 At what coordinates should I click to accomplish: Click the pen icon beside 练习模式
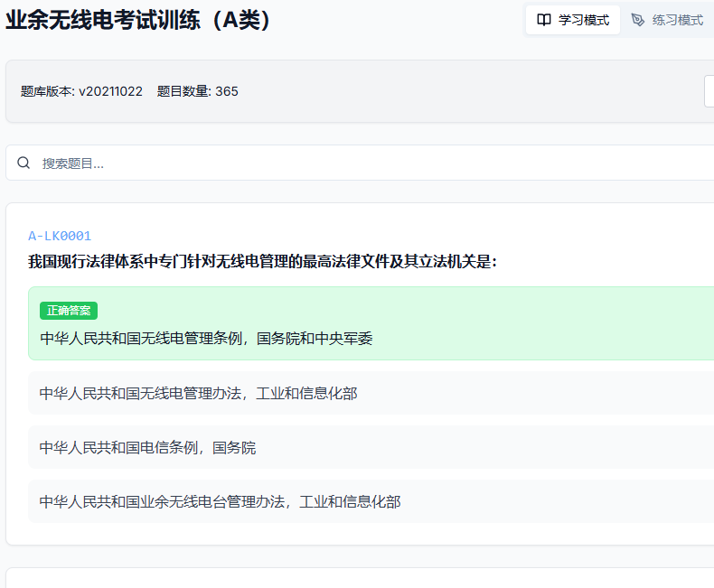[638, 20]
